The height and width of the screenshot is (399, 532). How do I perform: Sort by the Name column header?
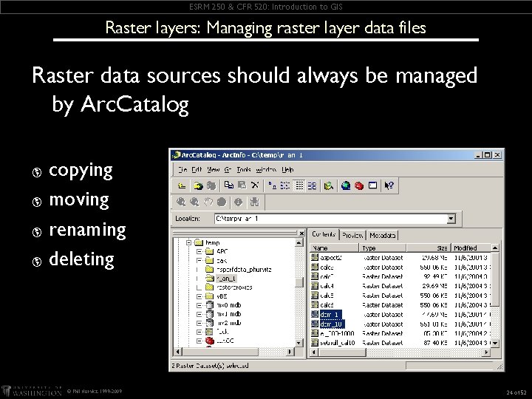coord(334,248)
